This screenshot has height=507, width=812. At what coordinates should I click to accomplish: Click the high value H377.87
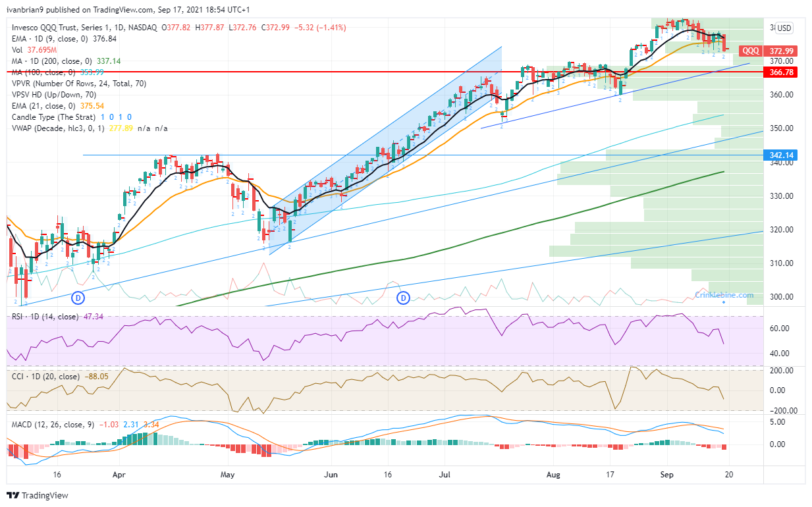[211, 27]
